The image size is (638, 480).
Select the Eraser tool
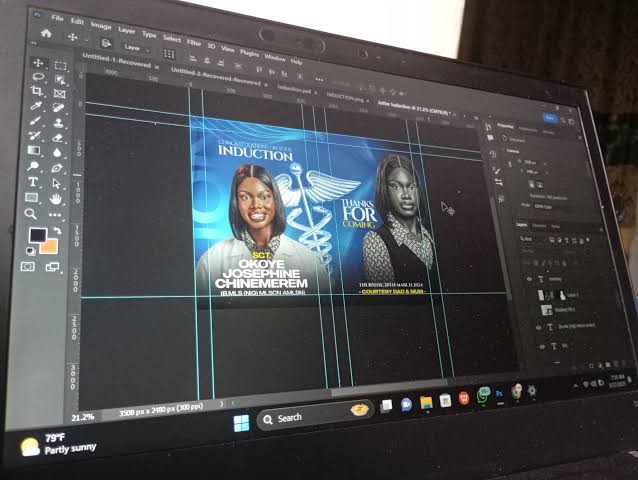[58, 137]
